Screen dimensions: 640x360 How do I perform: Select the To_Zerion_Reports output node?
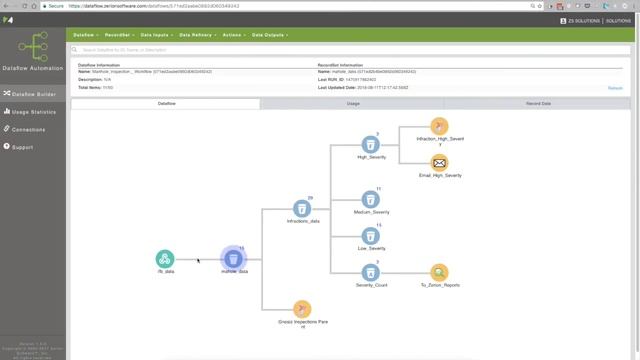[439, 273]
